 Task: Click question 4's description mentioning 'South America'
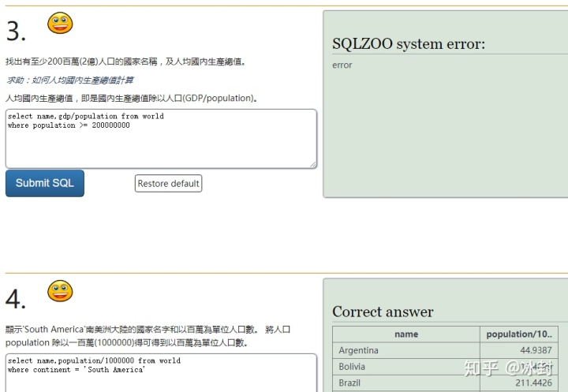click(x=148, y=336)
